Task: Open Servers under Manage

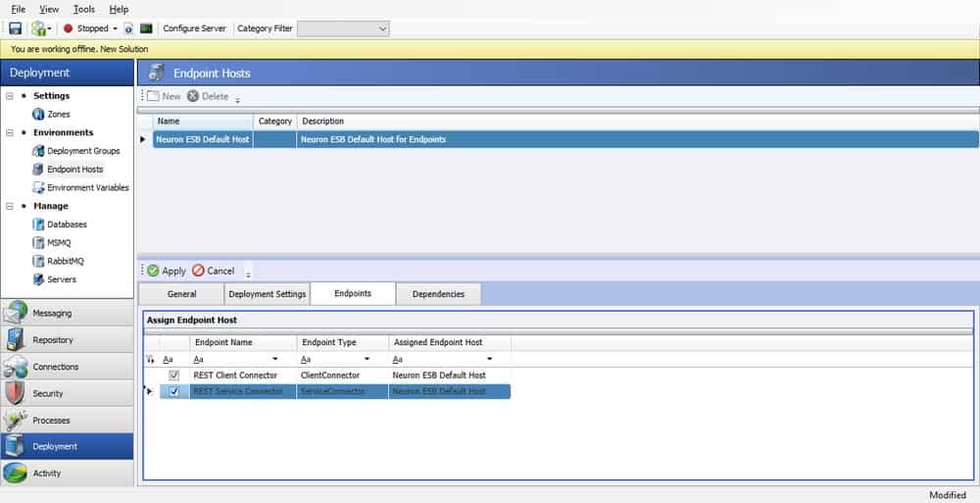Action: [x=54, y=279]
